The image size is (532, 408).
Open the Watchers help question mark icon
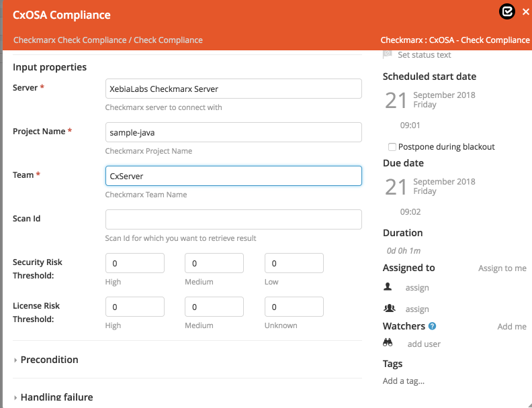point(432,326)
